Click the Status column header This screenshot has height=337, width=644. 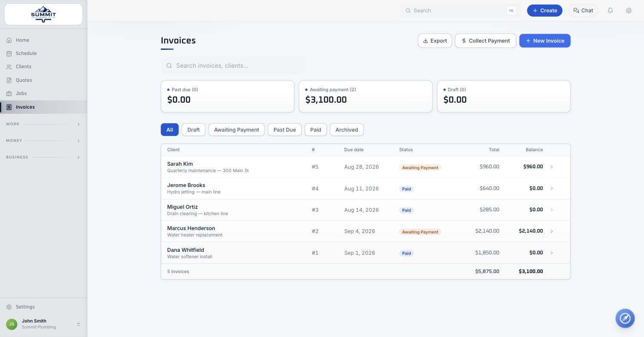[406, 150]
